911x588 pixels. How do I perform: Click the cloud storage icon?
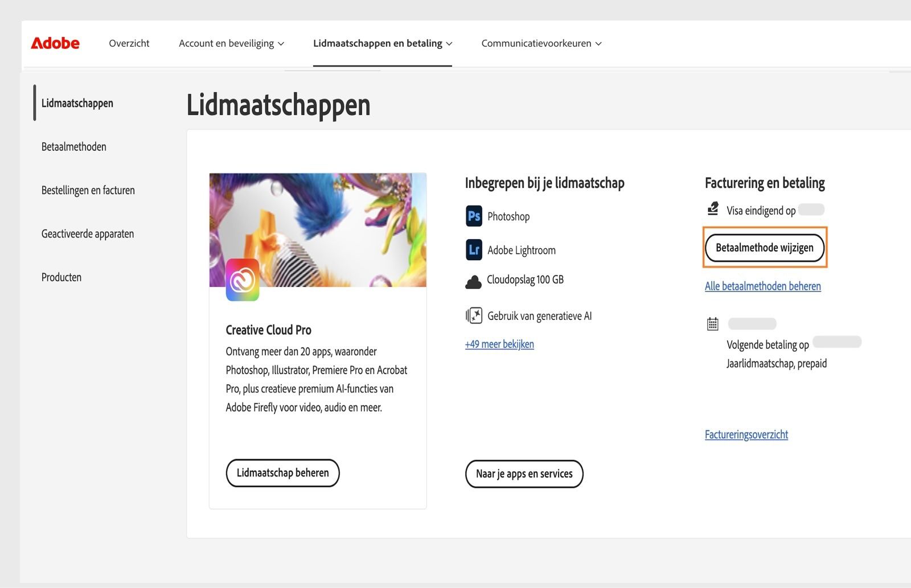473,282
